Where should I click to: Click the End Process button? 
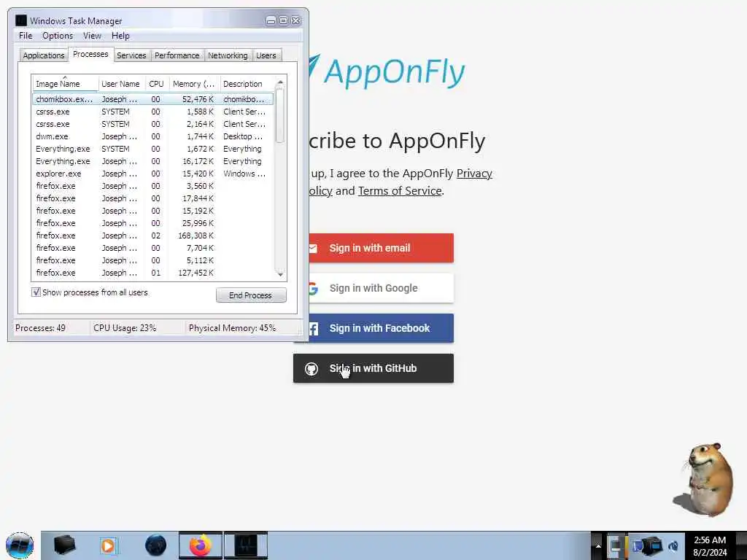click(251, 295)
